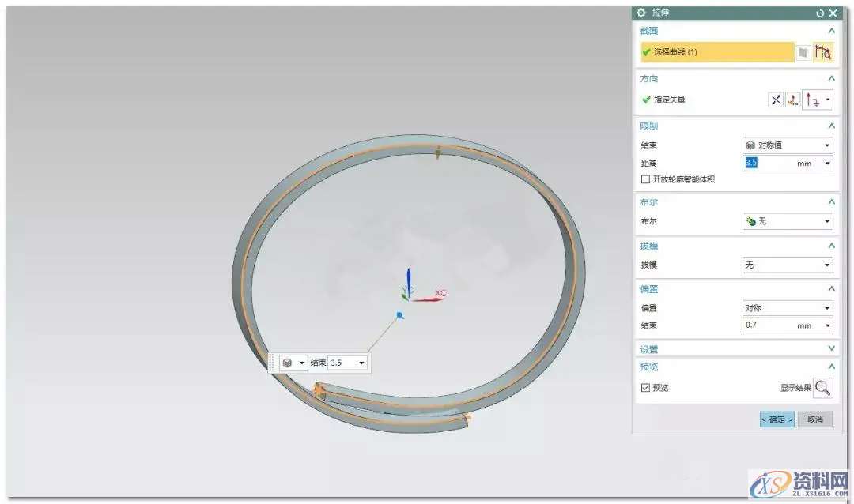This screenshot has width=854, height=504.
Task: Click the sketch section icon beside 选择曲线
Action: [x=804, y=53]
